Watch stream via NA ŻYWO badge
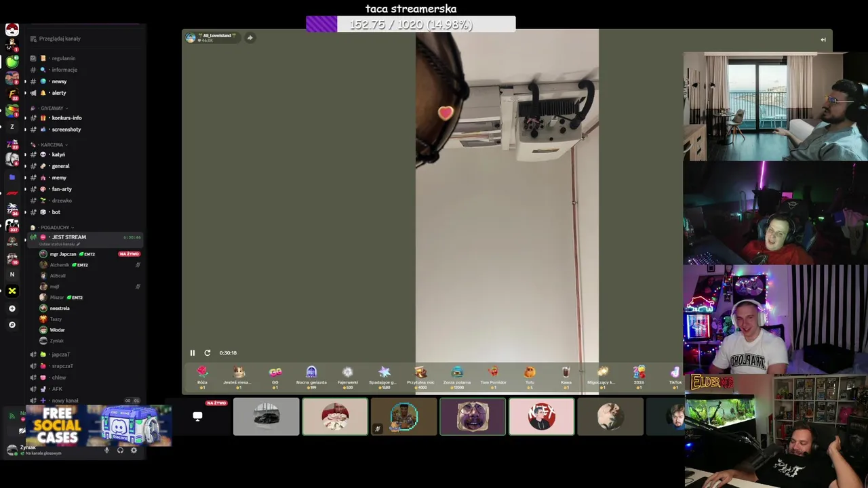868x488 pixels. (129, 254)
